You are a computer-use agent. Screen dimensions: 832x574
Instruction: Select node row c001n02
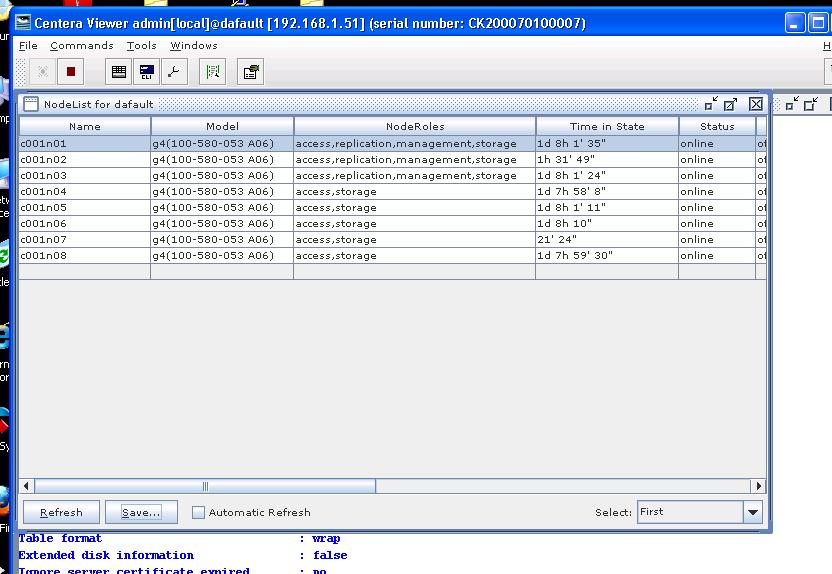393,159
